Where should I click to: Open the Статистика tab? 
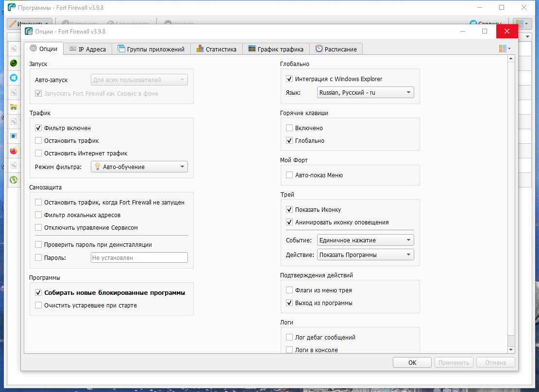point(217,49)
